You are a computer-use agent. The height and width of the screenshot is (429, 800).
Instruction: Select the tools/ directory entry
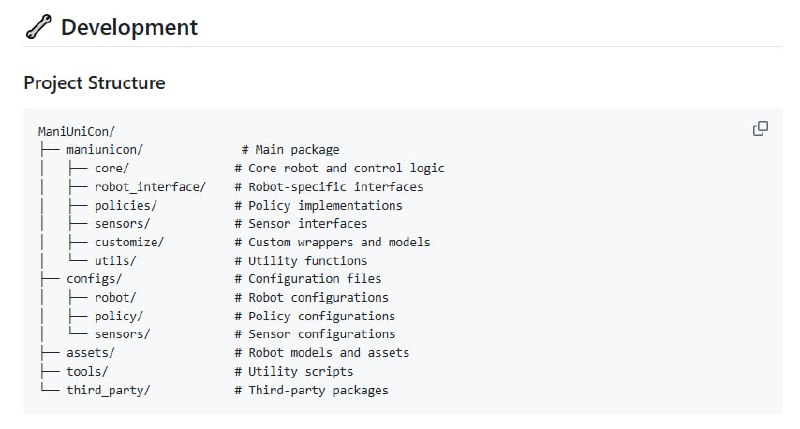tap(87, 371)
